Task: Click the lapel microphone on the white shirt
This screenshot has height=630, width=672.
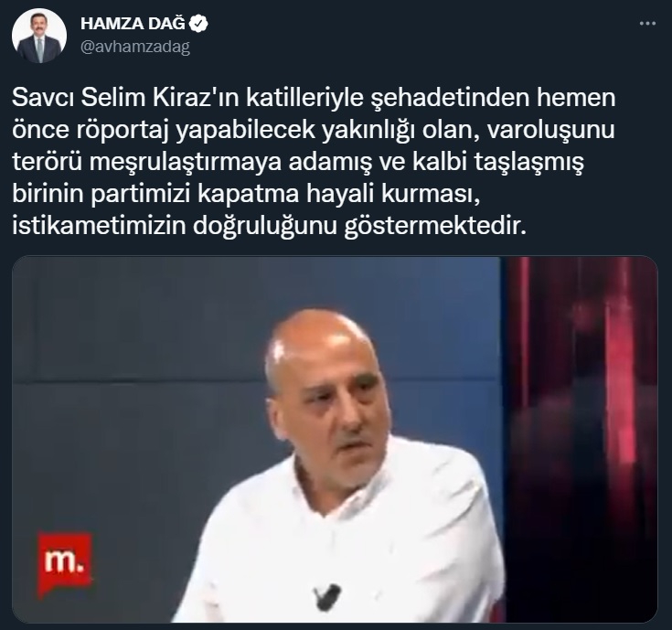Action: click(x=327, y=596)
